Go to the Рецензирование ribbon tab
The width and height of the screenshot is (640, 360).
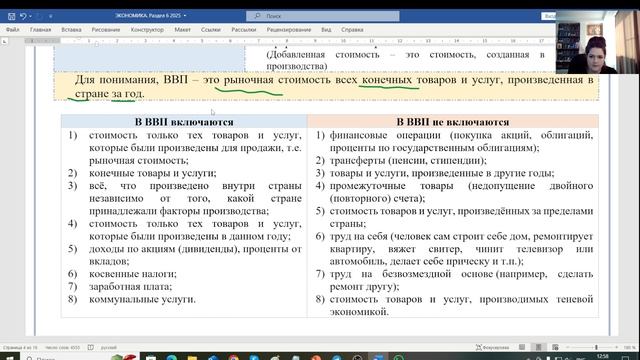[x=289, y=30]
